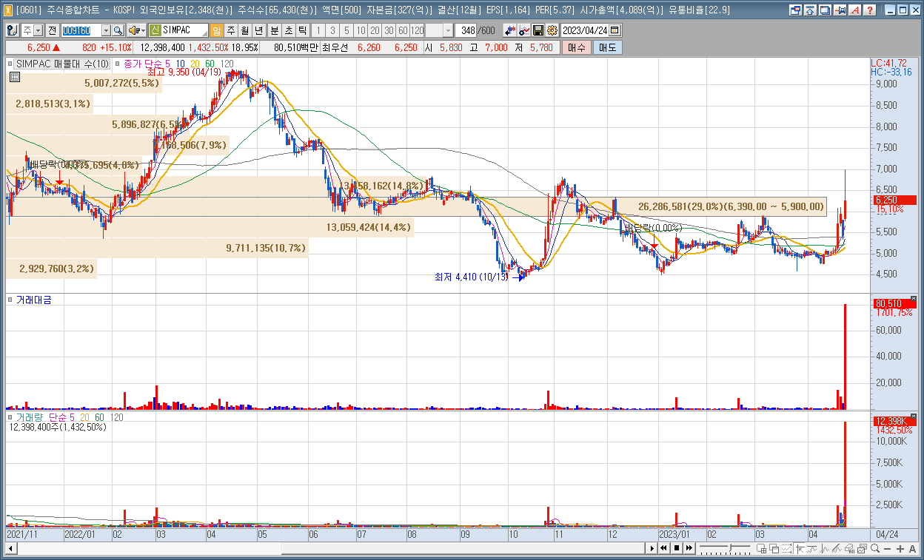Image resolution: width=924 pixels, height=560 pixels.
Task: Zoom out chart with minus icon
Action: tap(887, 548)
